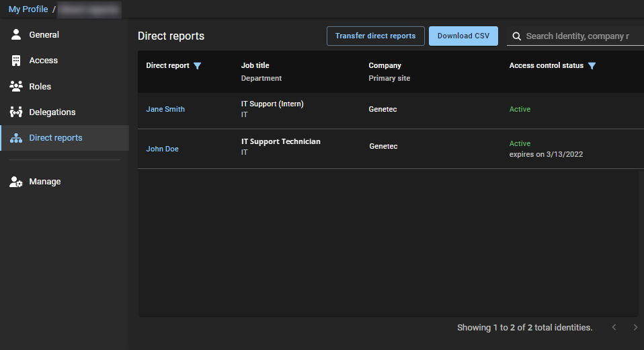644x350 pixels.
Task: Click the Access control status header text
Action: point(547,65)
